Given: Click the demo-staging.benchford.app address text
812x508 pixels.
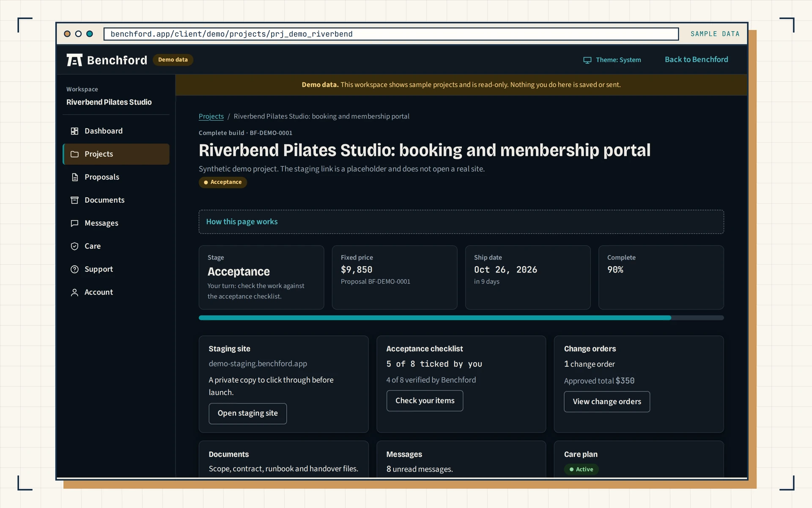Looking at the screenshot, I should pyautogui.click(x=258, y=364).
